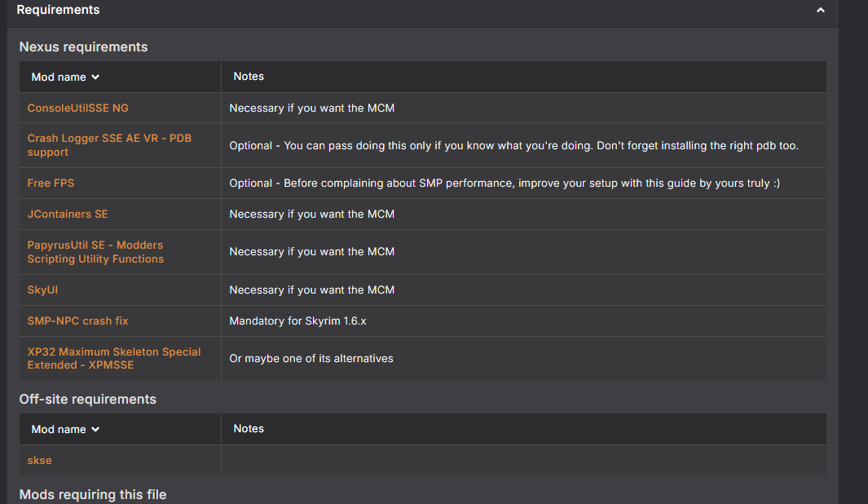Viewport: 868px width, 504px height.
Task: Open PapyrusUtil SE mod link
Action: (95, 252)
